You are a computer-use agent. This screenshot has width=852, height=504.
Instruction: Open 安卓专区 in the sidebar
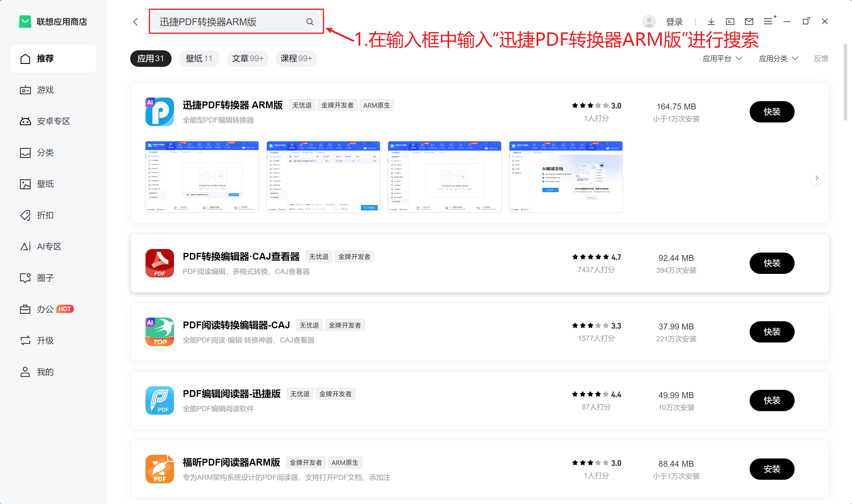53,121
